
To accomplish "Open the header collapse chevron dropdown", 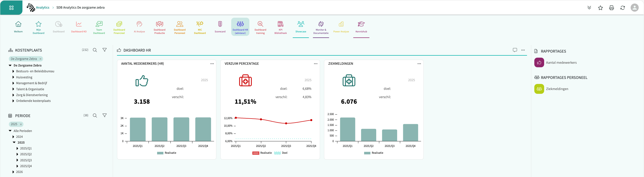I will tap(589, 8).
